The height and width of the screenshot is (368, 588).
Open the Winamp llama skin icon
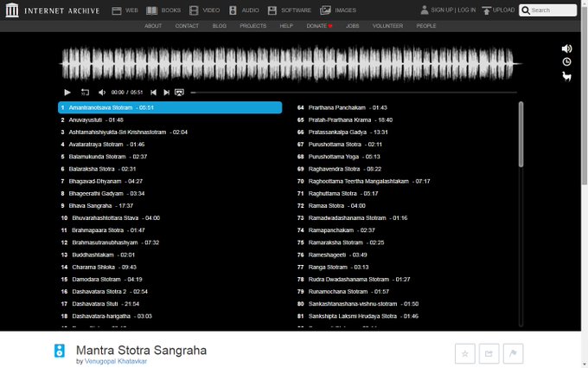pyautogui.click(x=566, y=76)
